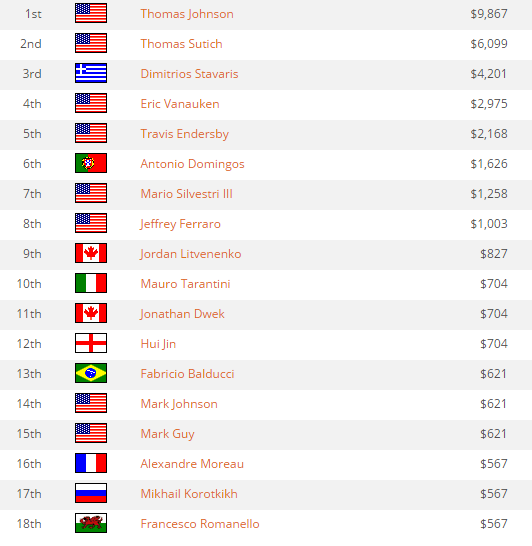Click the Mario Silvestri III link

(187, 194)
